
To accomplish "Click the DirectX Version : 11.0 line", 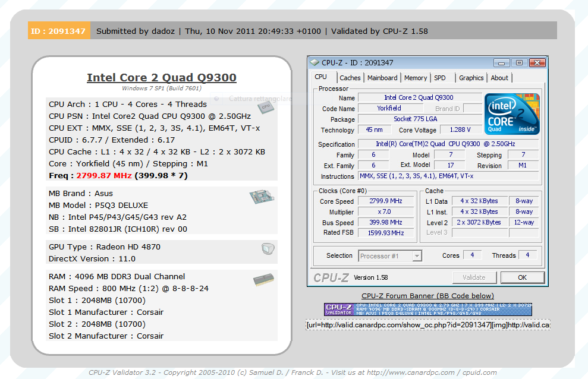I will [x=92, y=259].
